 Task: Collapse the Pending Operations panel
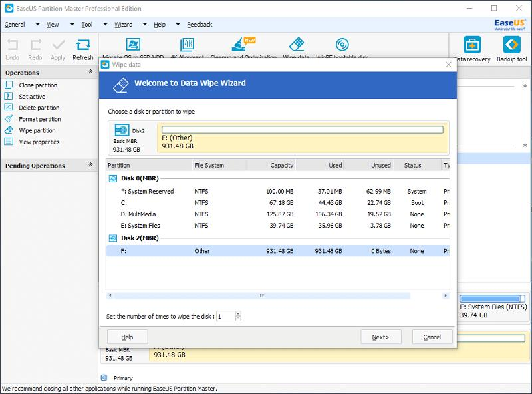[90, 165]
